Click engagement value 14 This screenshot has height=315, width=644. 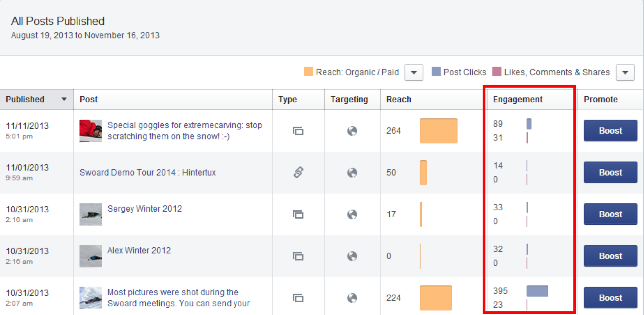pos(498,166)
